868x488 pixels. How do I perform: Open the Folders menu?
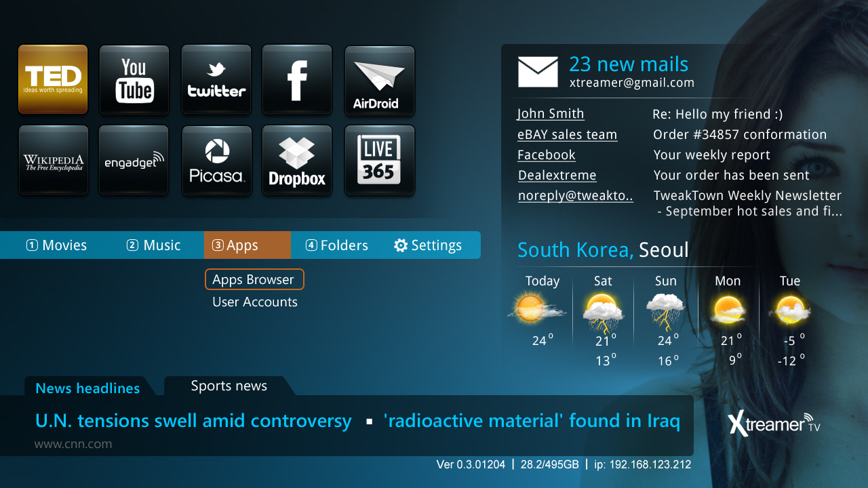[x=337, y=245]
